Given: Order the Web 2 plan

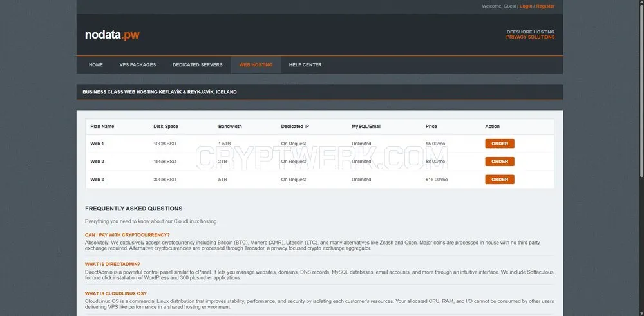Looking at the screenshot, I should click(500, 162).
